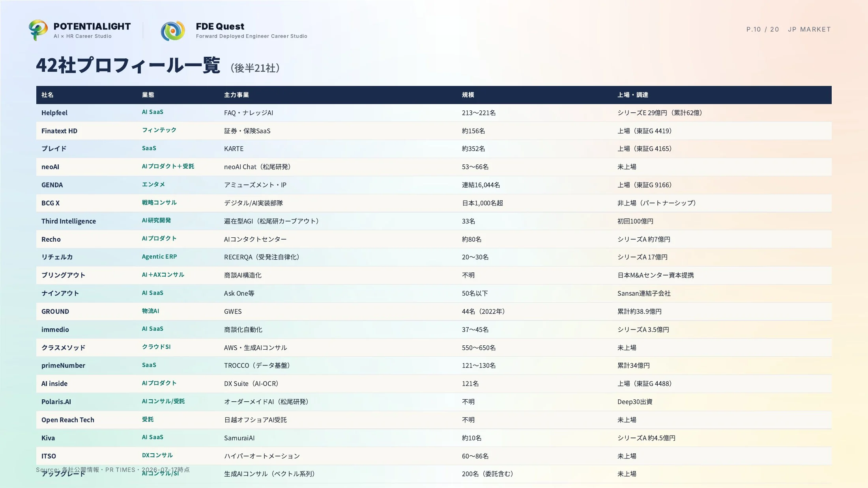868x488 pixels.
Task: Click the ハイパーオートメーション business cell
Action: [x=262, y=456]
